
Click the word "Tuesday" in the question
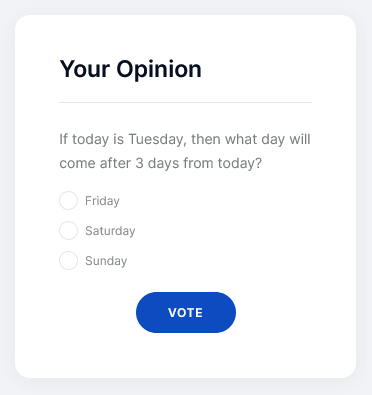(157, 140)
